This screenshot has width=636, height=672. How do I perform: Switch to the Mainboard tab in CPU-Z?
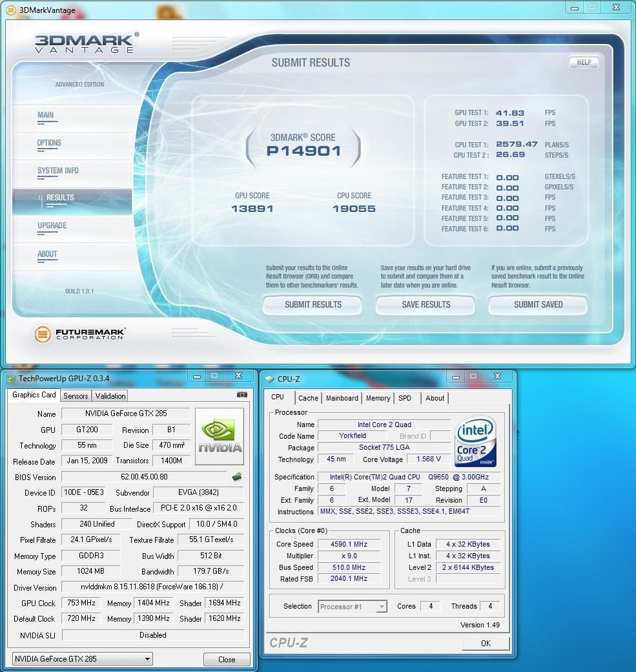pyautogui.click(x=342, y=398)
